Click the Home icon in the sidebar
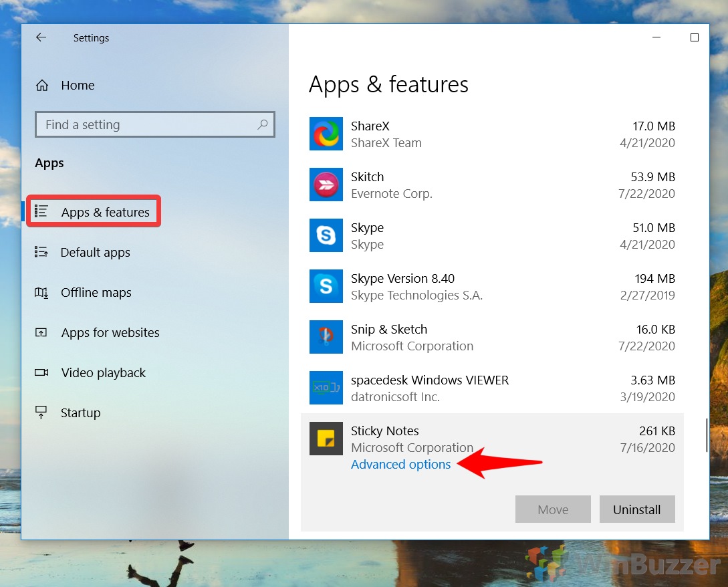728x587 pixels. (42, 85)
